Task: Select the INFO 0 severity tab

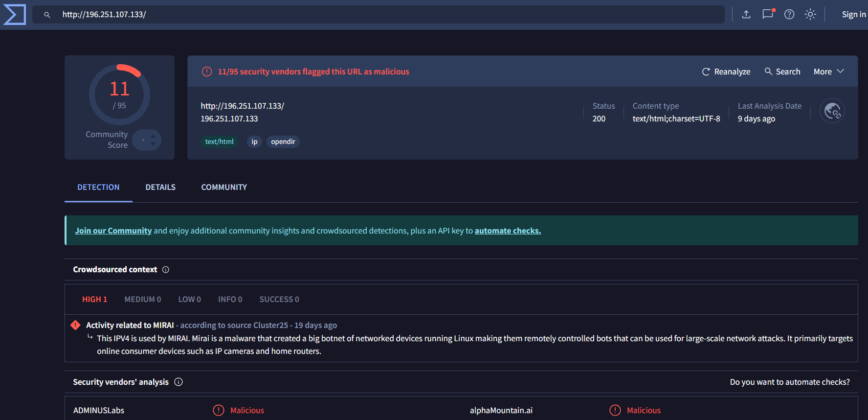Action: coord(230,299)
